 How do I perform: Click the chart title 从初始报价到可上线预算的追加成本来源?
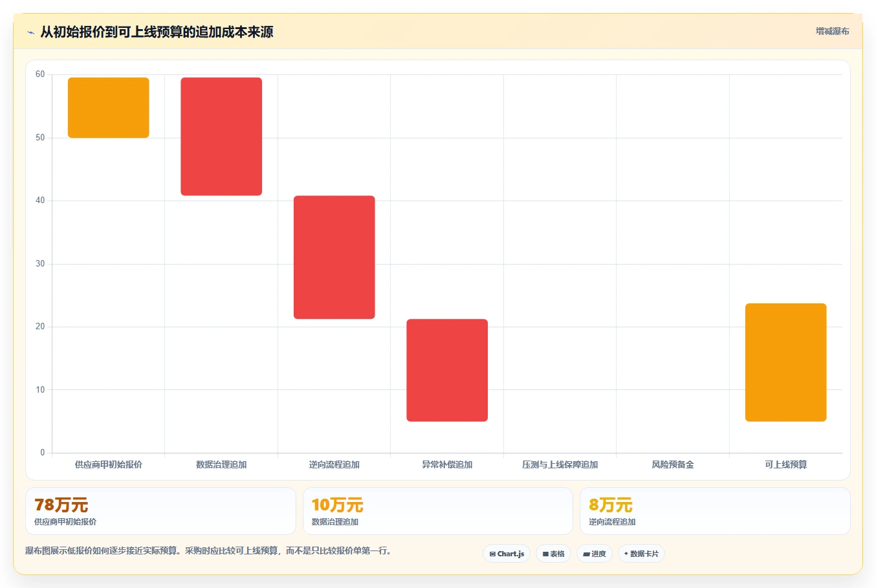pyautogui.click(x=157, y=32)
